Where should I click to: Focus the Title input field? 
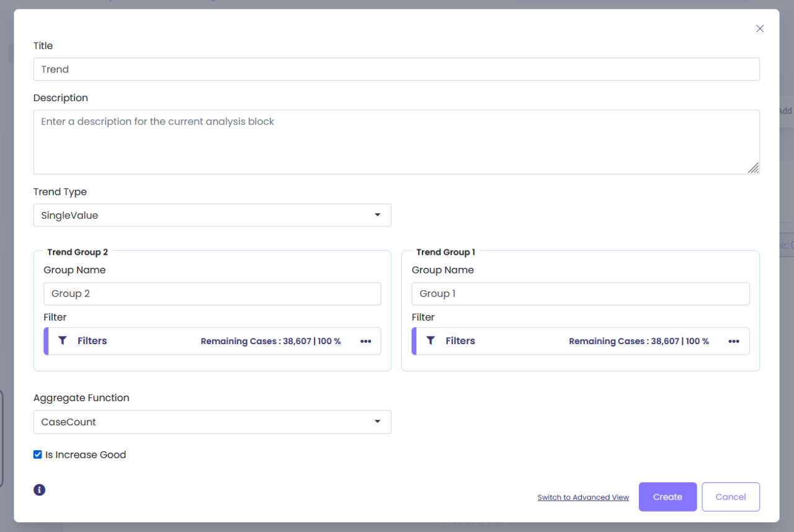coord(396,69)
